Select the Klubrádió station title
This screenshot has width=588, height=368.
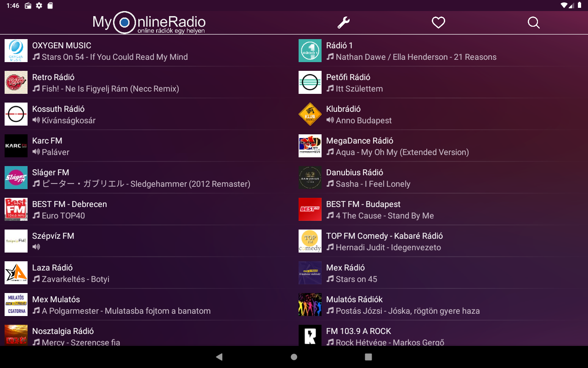click(x=344, y=109)
